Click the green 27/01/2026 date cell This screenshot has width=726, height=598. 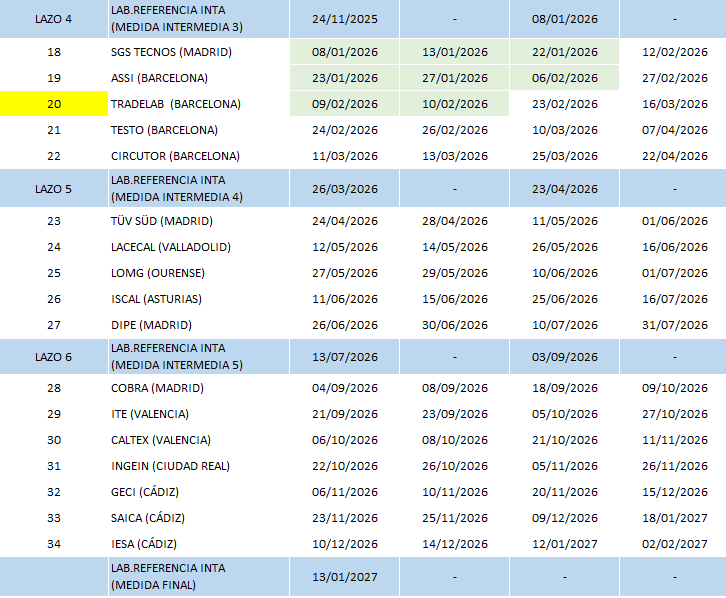(x=454, y=78)
